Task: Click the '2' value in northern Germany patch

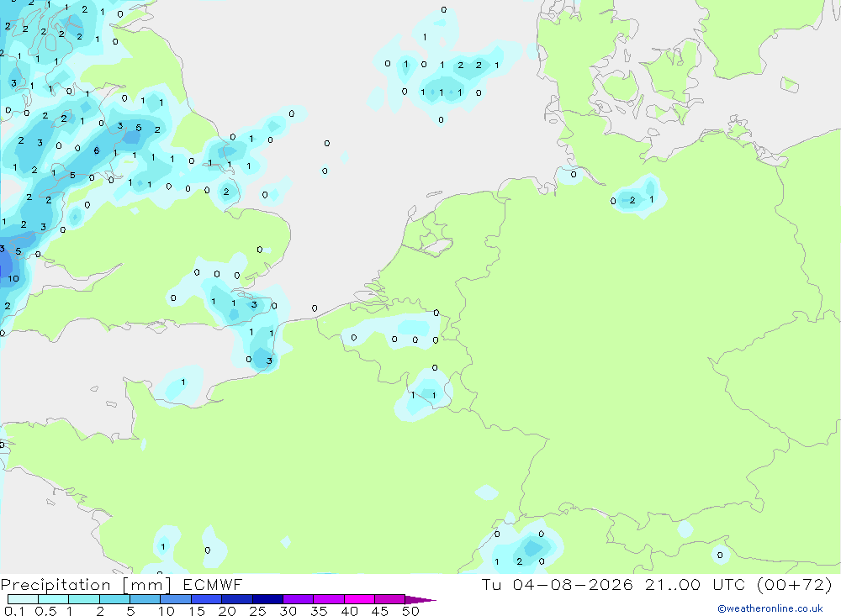Action: (632, 200)
